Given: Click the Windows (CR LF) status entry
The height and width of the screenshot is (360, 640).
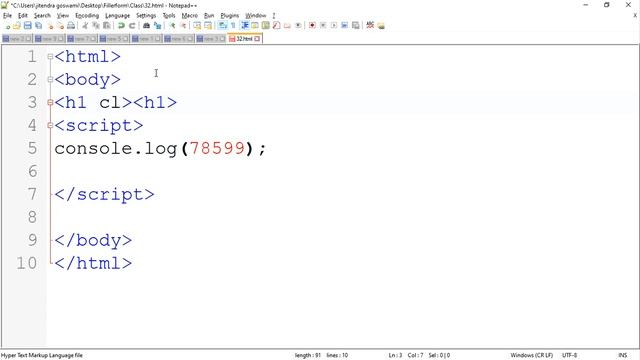Looking at the screenshot, I should (531, 355).
